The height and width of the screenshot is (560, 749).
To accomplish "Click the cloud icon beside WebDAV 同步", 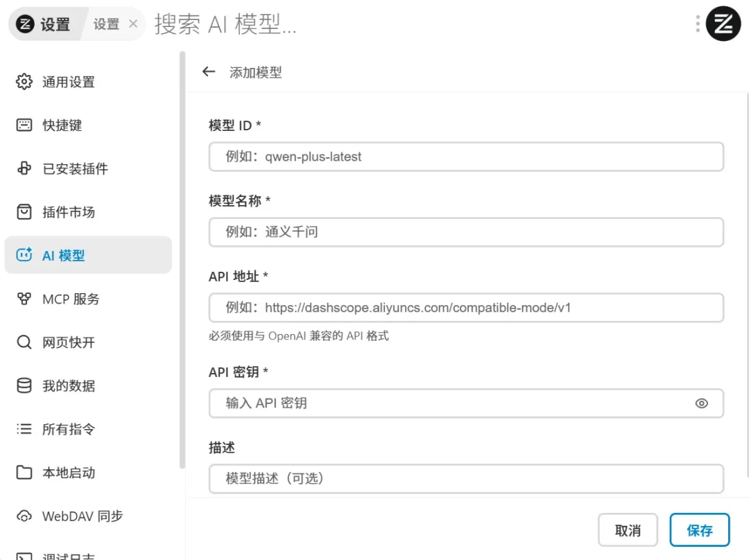I will pyautogui.click(x=24, y=516).
